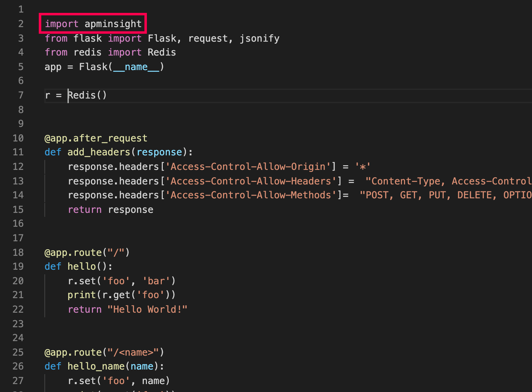Click the 'add_headers' function name
The image size is (532, 392).
tap(99, 152)
